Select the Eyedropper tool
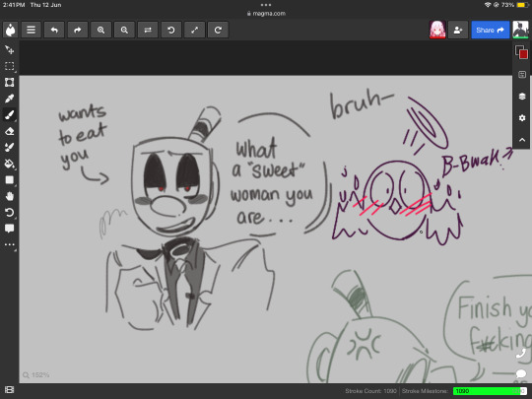The image size is (532, 399). click(x=10, y=99)
